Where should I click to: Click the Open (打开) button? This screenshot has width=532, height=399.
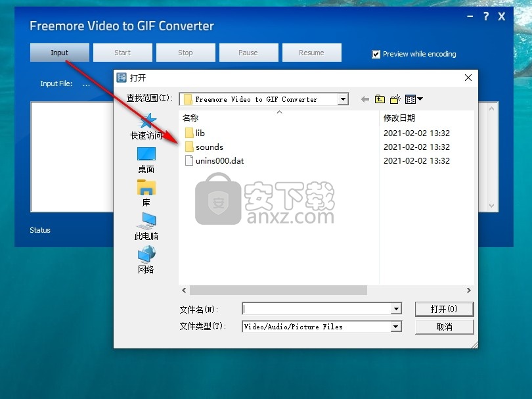[x=444, y=309]
